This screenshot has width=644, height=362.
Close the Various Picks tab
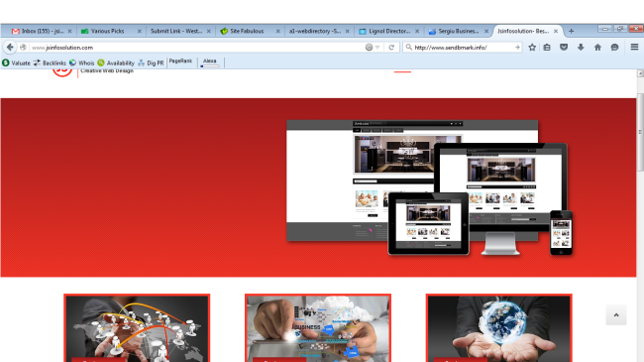click(x=140, y=31)
